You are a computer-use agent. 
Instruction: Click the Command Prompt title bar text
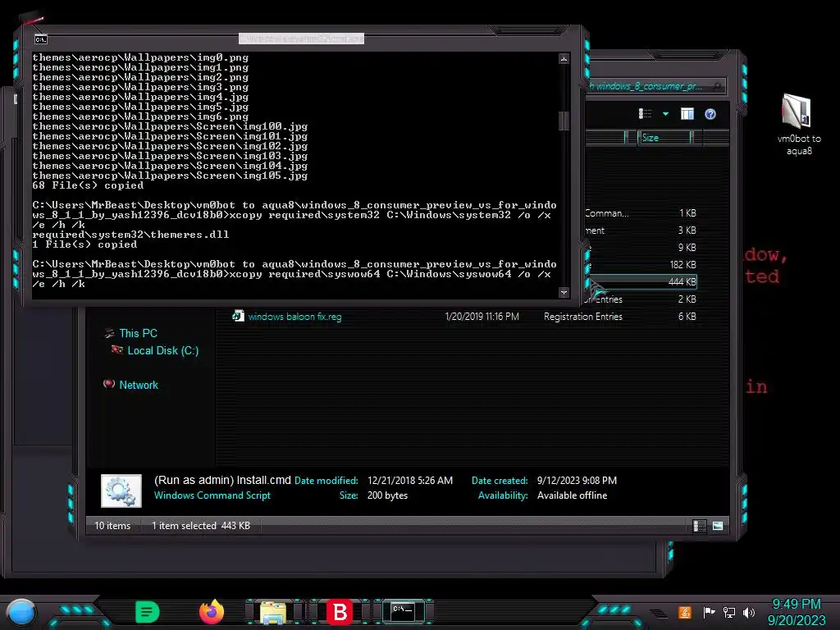click(301, 39)
